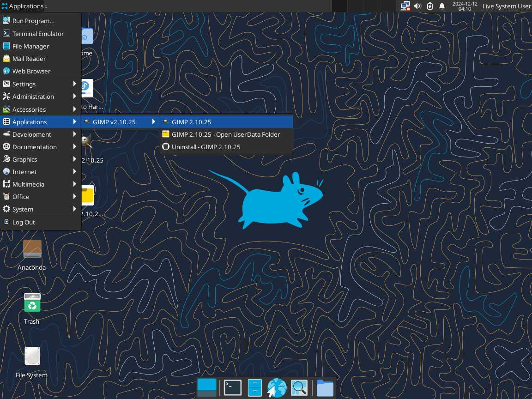Select the Trash desktop icon
Screen dimensions: 532x399
pyautogui.click(x=32, y=308)
